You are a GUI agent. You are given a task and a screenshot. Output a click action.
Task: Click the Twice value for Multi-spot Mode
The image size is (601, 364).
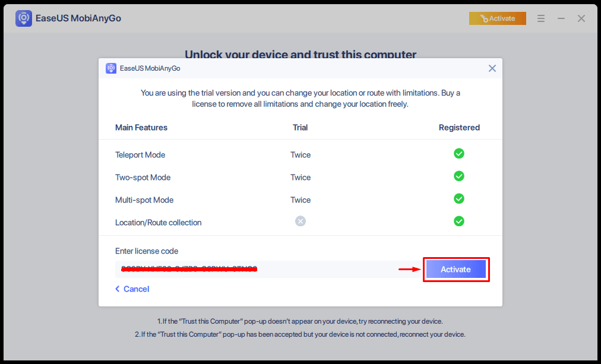coord(300,200)
